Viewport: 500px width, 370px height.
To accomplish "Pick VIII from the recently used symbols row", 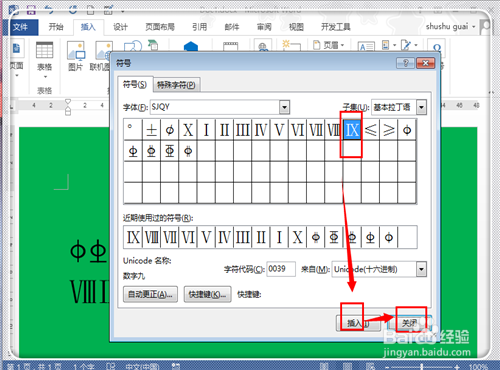I will pos(151,237).
